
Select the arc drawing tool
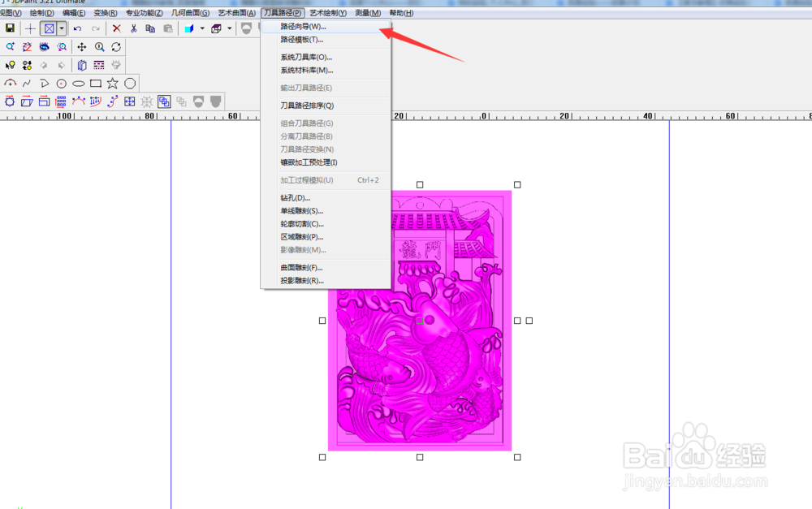(10, 84)
